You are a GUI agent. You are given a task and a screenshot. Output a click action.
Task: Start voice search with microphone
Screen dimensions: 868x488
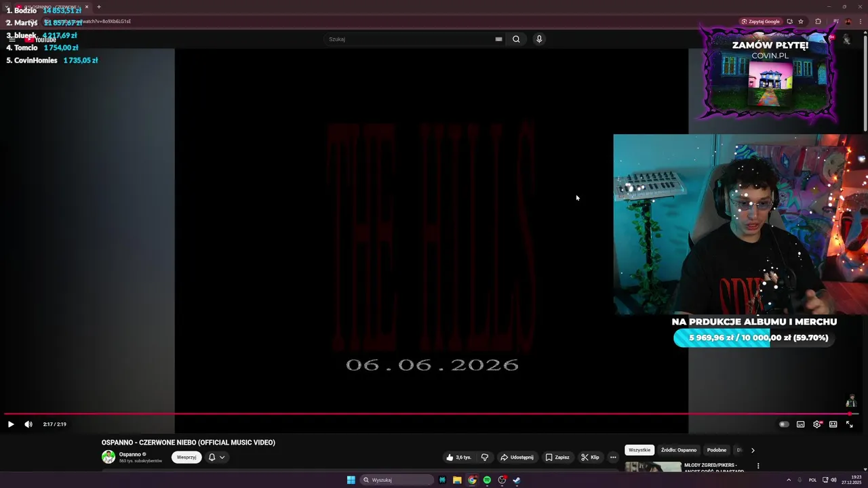point(539,39)
